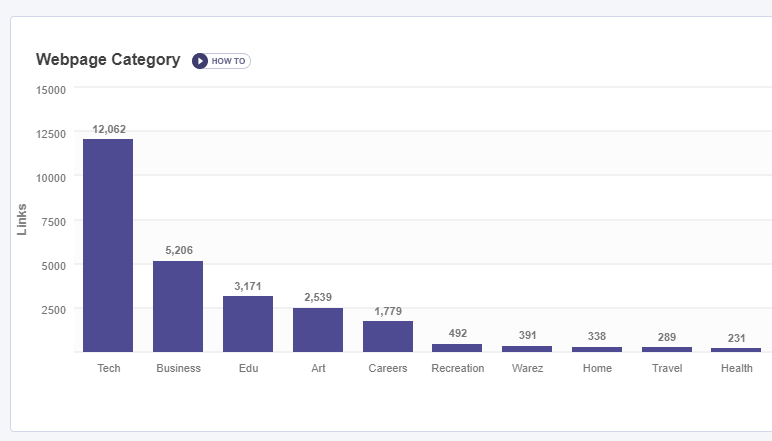Click the Tech bar in chart

(108, 245)
